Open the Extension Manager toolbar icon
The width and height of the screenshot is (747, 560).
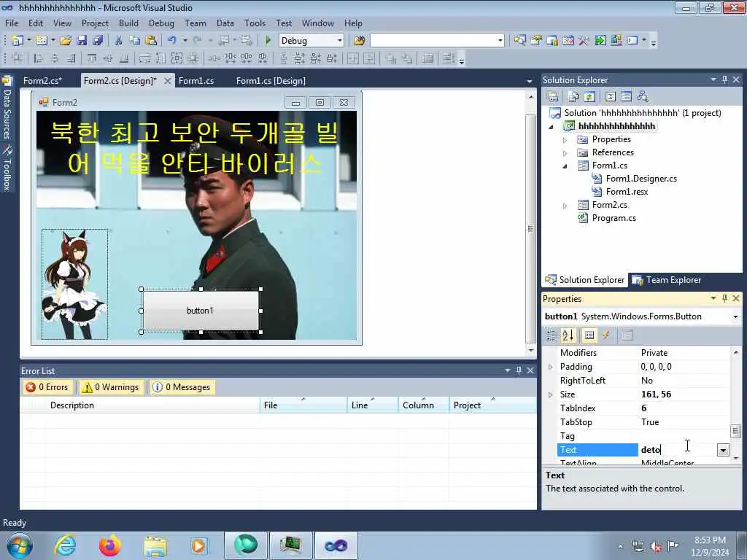(616, 41)
